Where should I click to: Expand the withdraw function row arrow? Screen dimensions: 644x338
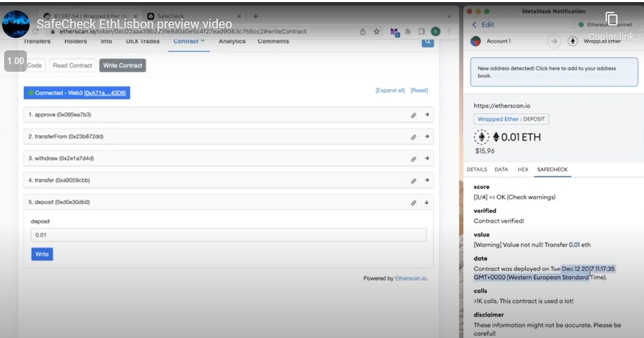(427, 158)
